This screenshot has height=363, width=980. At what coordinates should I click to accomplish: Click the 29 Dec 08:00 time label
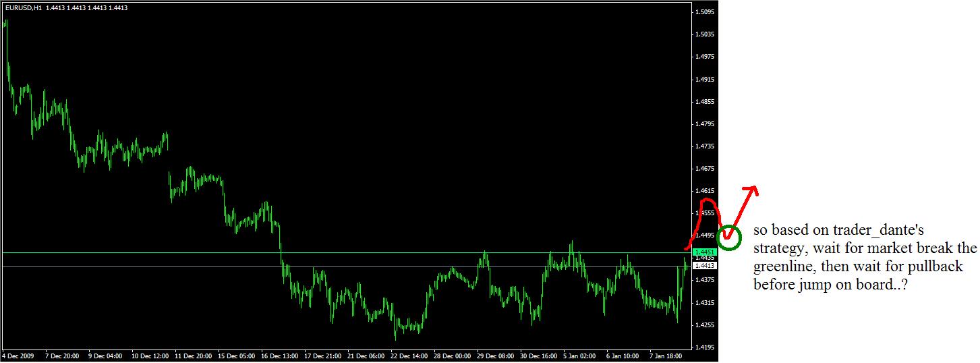(x=496, y=356)
